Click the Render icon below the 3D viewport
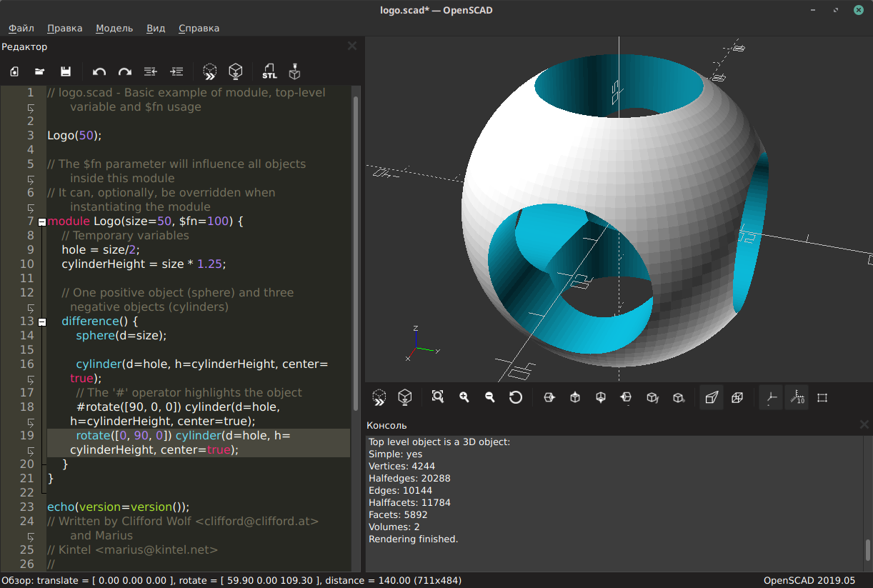Image resolution: width=873 pixels, height=588 pixels. pyautogui.click(x=405, y=397)
